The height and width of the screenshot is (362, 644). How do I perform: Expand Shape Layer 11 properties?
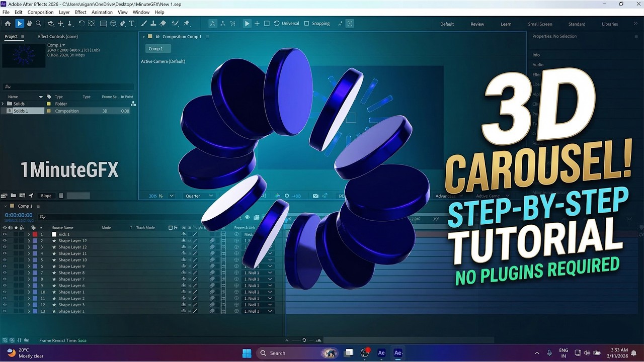[29, 253]
